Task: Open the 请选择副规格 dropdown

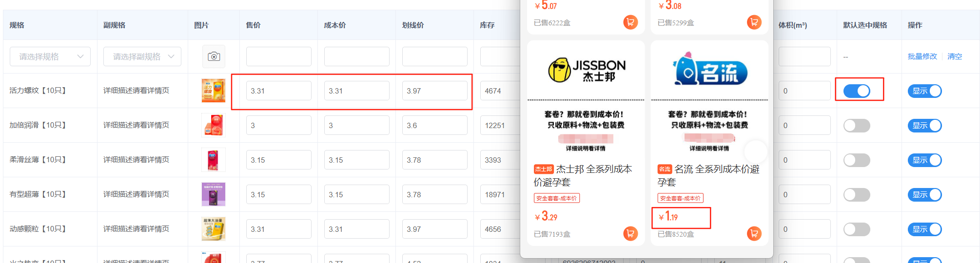Action: 142,56
